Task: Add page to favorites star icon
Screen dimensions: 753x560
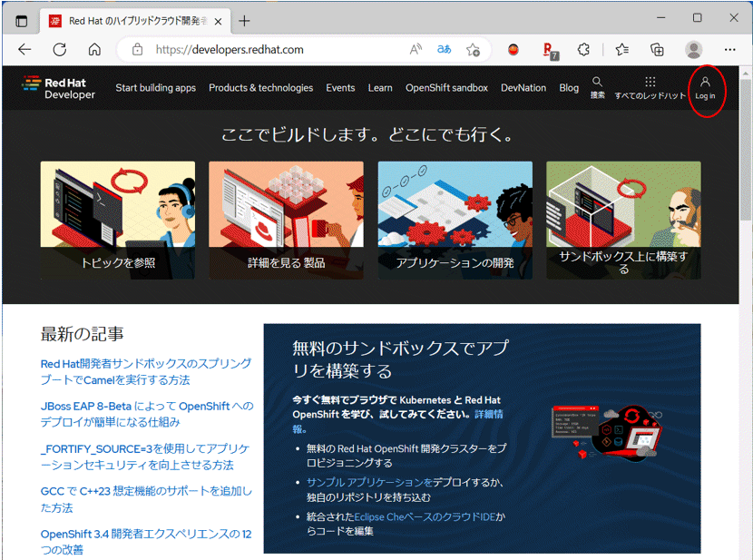Action: 473,50
